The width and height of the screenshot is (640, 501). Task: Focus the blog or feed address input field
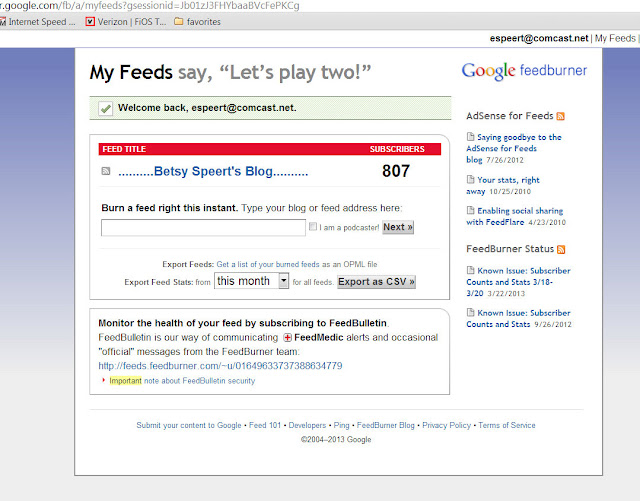(203, 227)
